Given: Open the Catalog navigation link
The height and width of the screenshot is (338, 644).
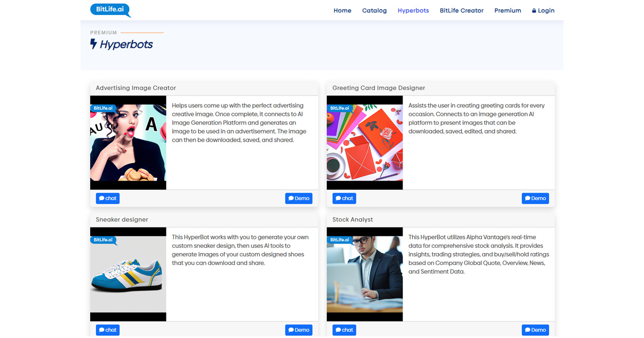Looking at the screenshot, I should [x=374, y=11].
